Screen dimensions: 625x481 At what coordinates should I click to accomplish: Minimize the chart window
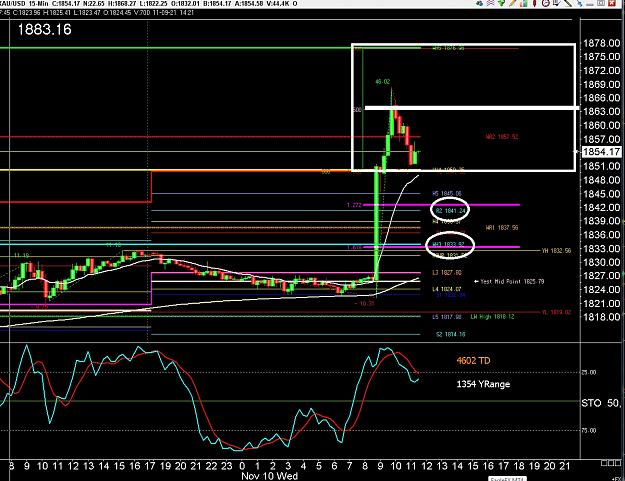(x=590, y=4)
